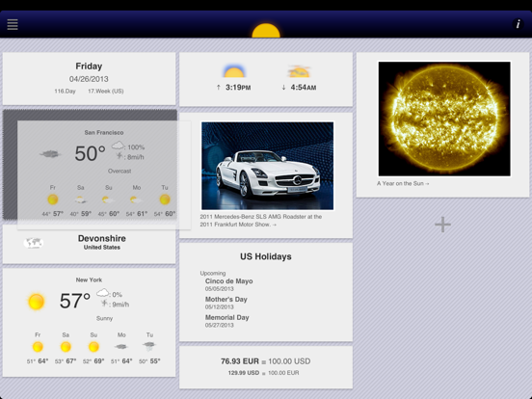Select the US Holidays heading
This screenshot has height=399, width=532.
[266, 256]
